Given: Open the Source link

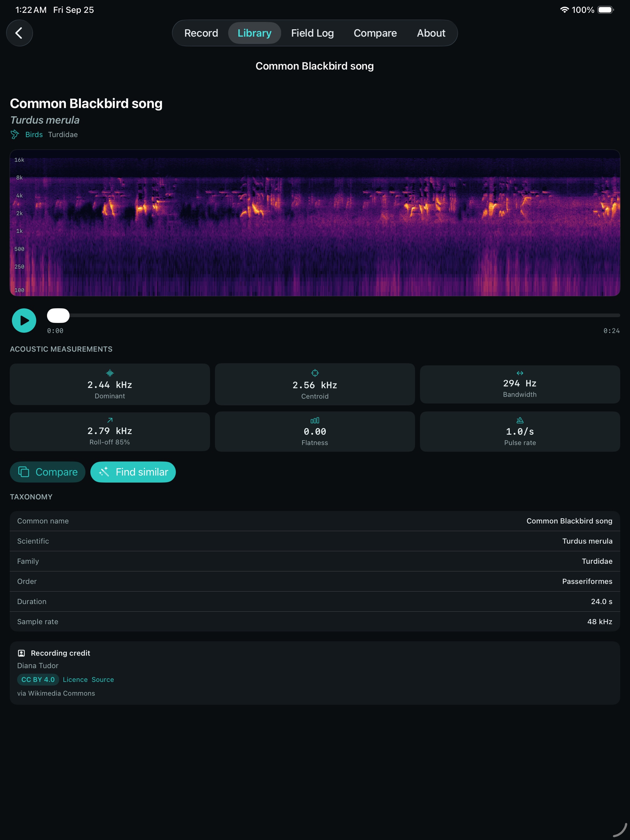Looking at the screenshot, I should point(102,680).
